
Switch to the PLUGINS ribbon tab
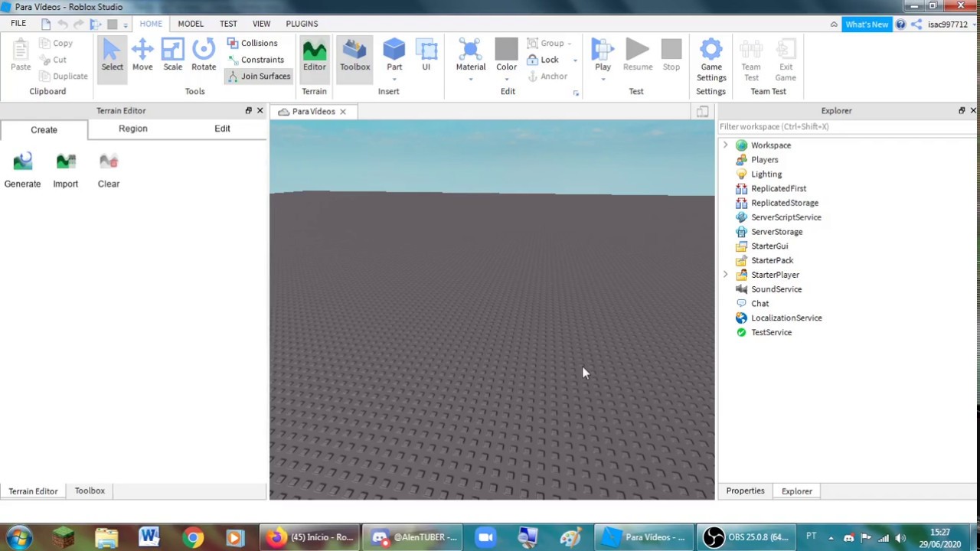pyautogui.click(x=302, y=24)
